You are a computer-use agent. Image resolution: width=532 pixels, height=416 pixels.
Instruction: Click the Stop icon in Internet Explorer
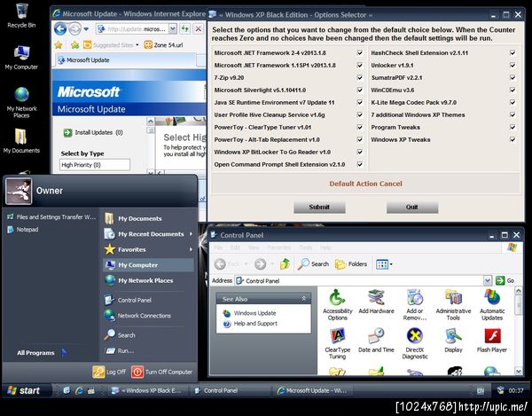click(199, 29)
